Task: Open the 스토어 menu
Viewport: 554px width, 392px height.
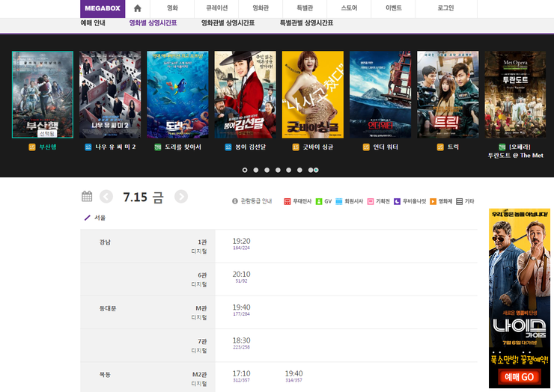Action: pos(349,8)
